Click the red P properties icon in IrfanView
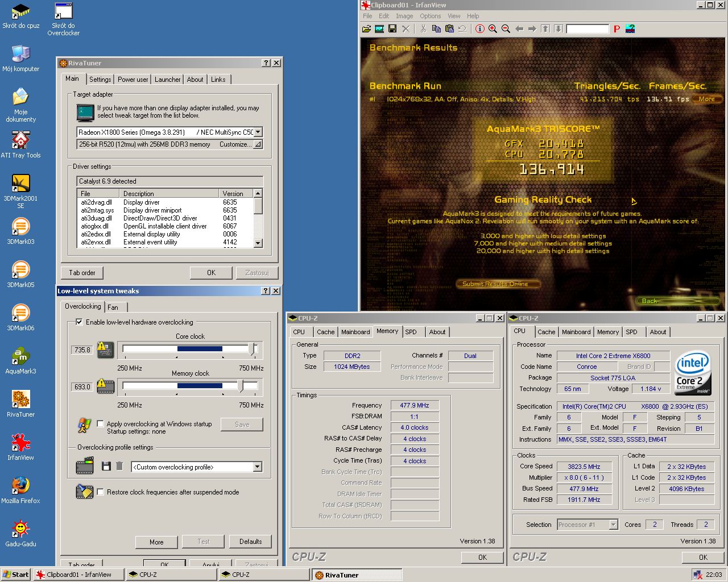The height and width of the screenshot is (582, 728). 617,29
